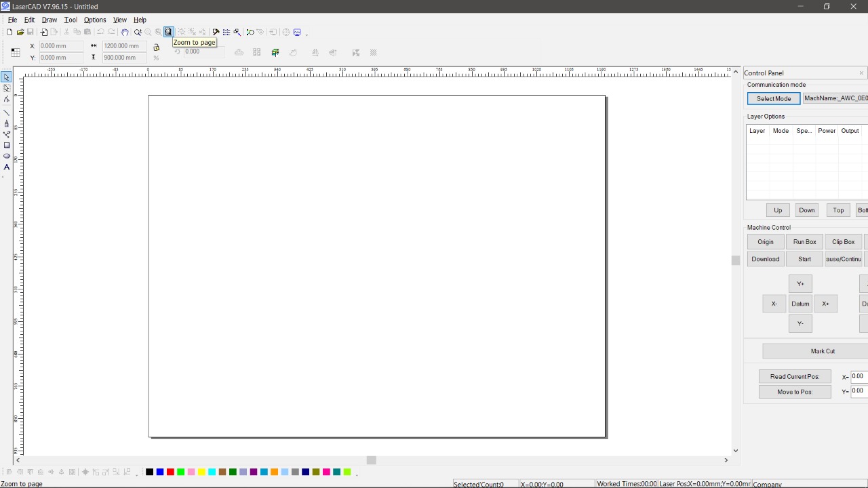This screenshot has width=868, height=488.
Task: Open the Draw menu
Action: [50, 20]
